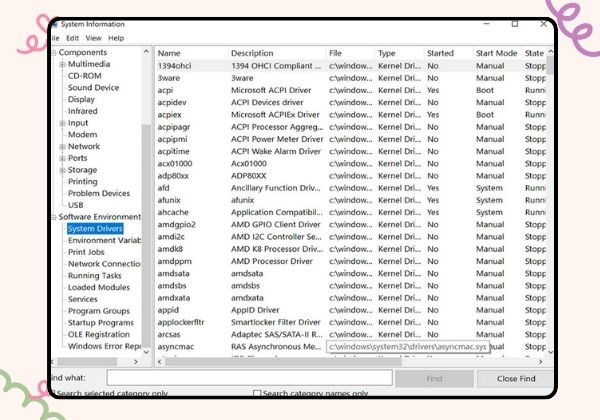Select Modem in the tree
This screenshot has height=420, width=600.
point(83,135)
